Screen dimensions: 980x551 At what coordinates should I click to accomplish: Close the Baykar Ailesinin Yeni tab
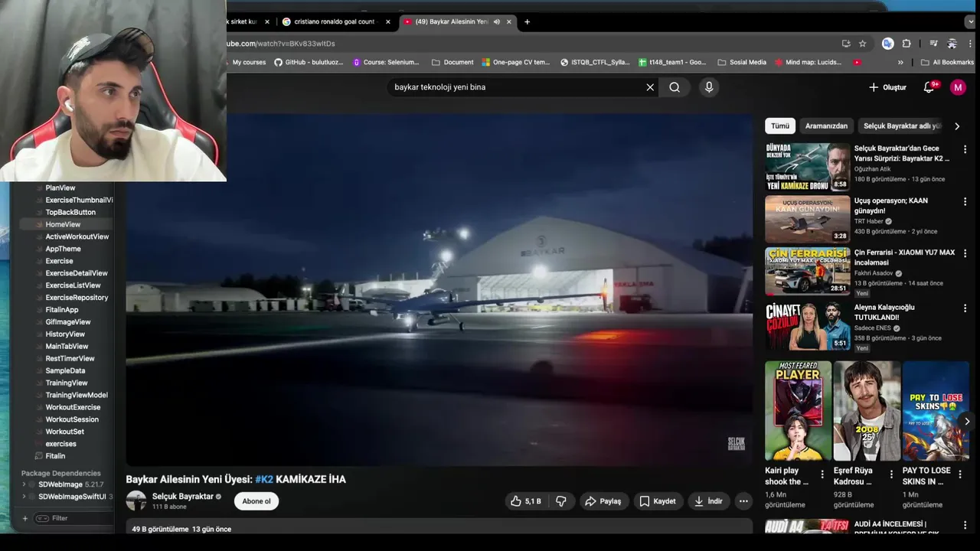(x=508, y=21)
